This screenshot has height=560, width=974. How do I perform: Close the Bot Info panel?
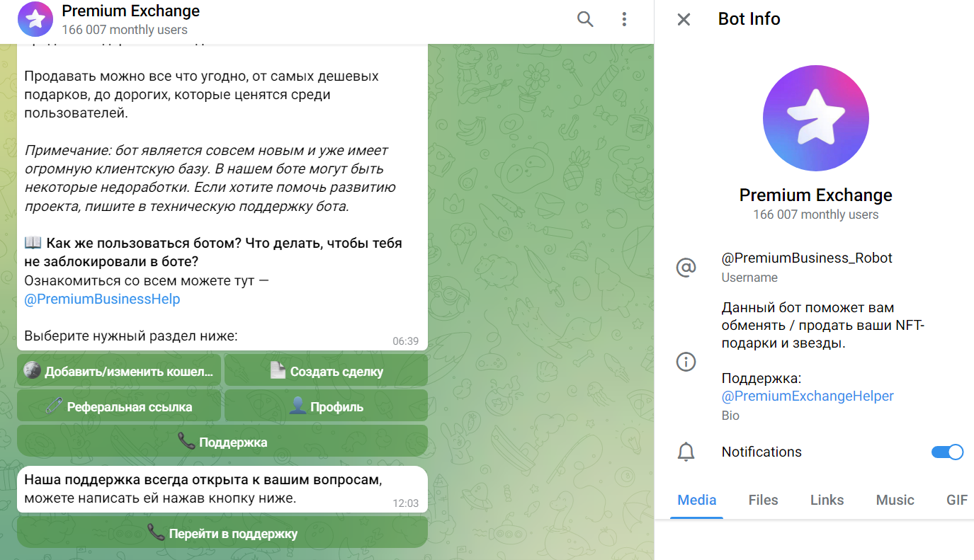[683, 19]
